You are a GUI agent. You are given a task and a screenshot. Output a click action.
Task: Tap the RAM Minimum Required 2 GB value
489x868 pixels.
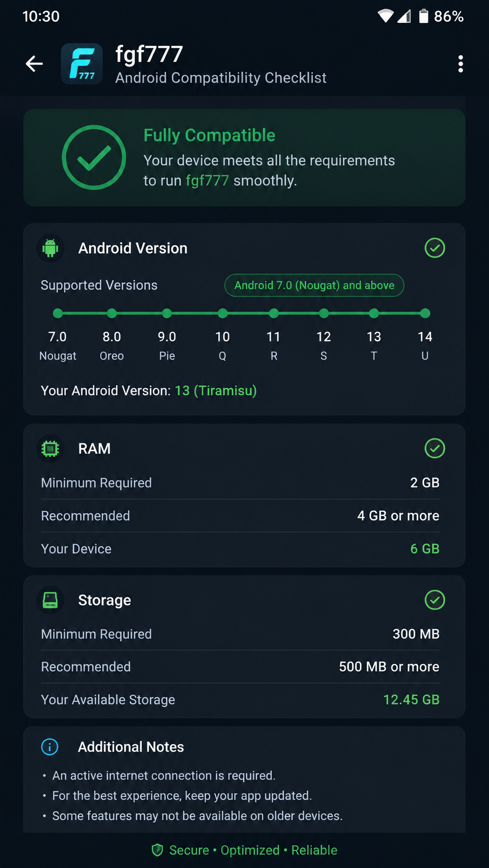pos(425,483)
